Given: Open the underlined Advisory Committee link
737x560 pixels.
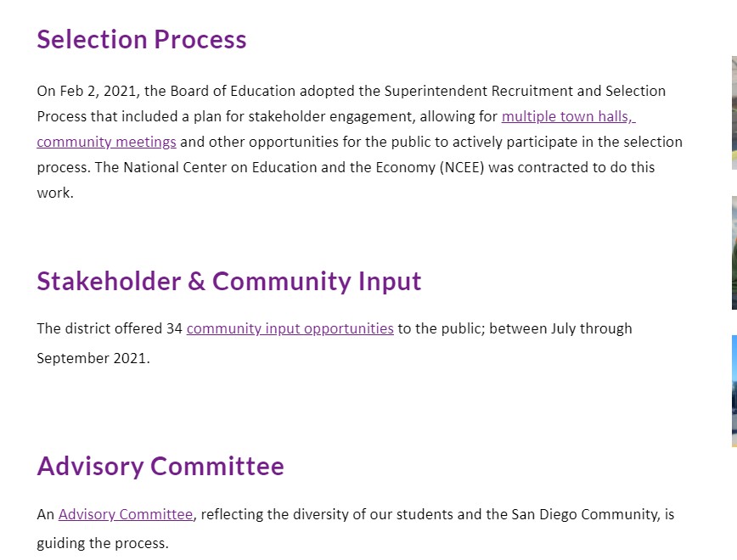Looking at the screenshot, I should pyautogui.click(x=126, y=514).
